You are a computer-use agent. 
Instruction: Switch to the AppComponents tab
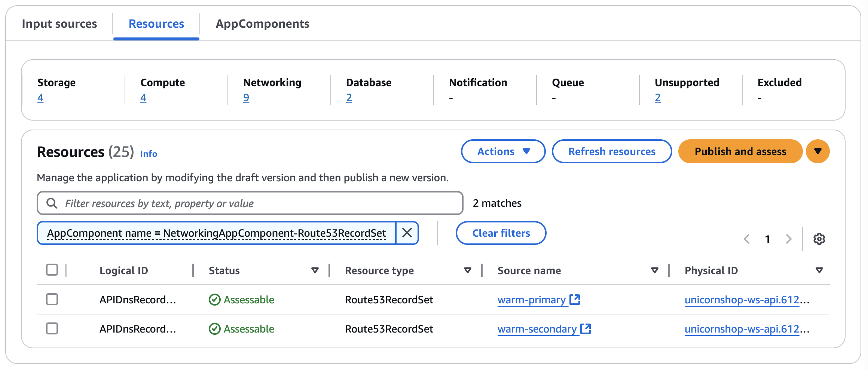[x=262, y=24]
